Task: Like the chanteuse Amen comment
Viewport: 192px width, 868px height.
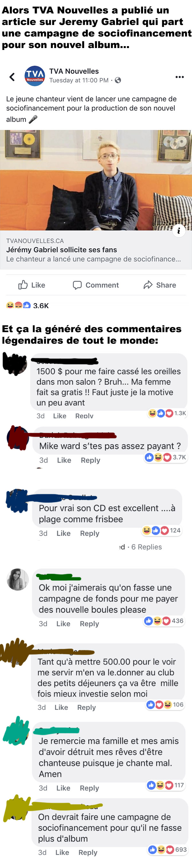Action: tap(63, 788)
